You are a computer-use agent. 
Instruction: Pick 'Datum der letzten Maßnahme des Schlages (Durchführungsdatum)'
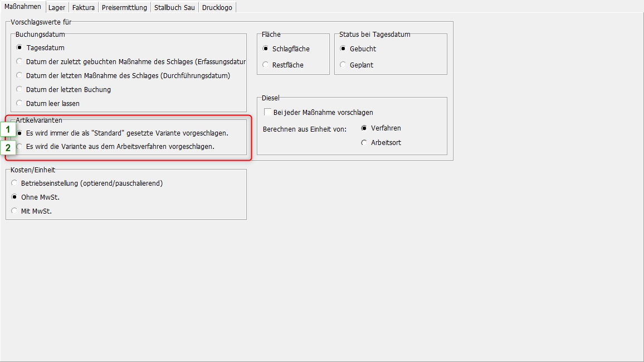click(x=20, y=75)
